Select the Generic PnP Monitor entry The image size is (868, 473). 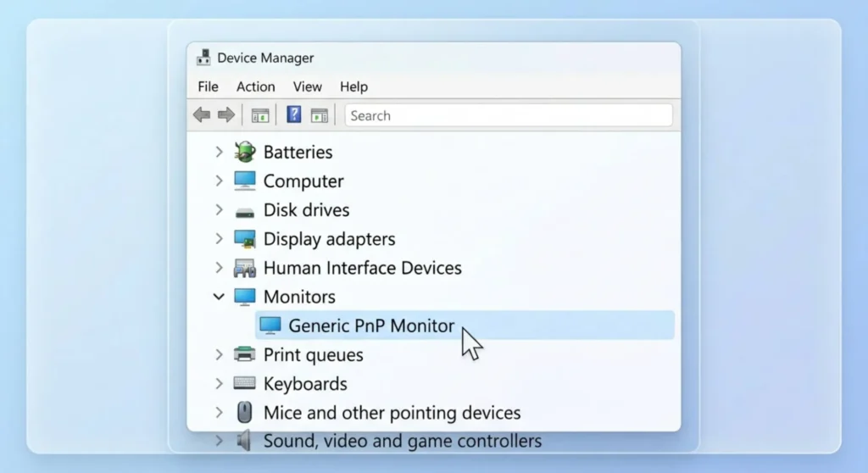[x=465, y=326]
